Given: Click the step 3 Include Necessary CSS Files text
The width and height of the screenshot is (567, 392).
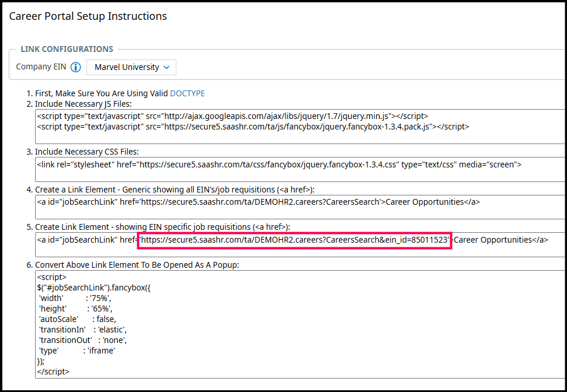Looking at the screenshot, I should [x=87, y=152].
